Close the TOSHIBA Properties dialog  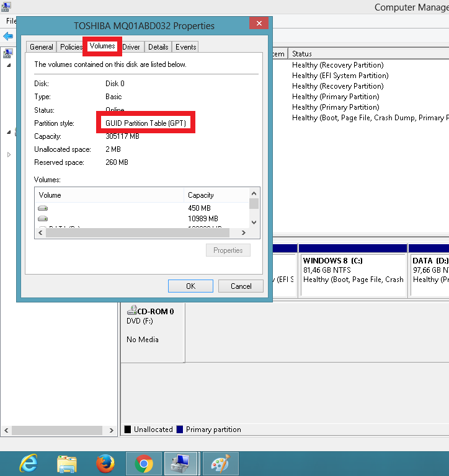coord(259,23)
